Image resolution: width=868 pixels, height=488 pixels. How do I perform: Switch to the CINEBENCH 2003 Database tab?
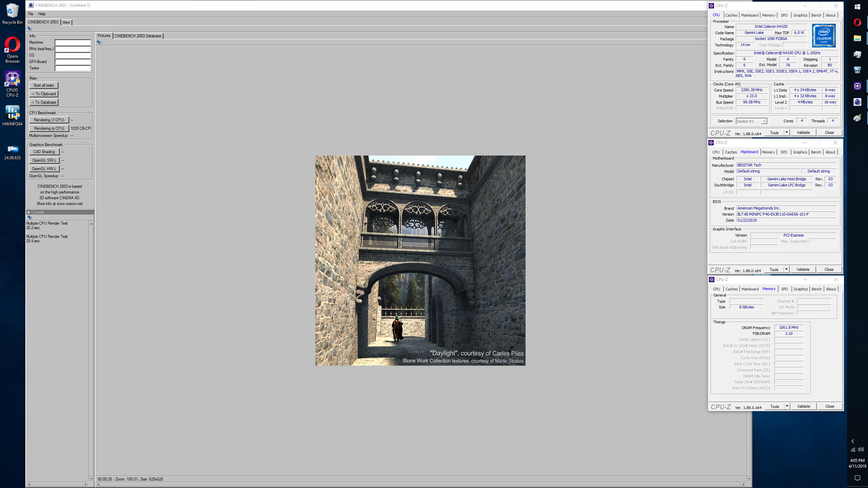point(138,36)
